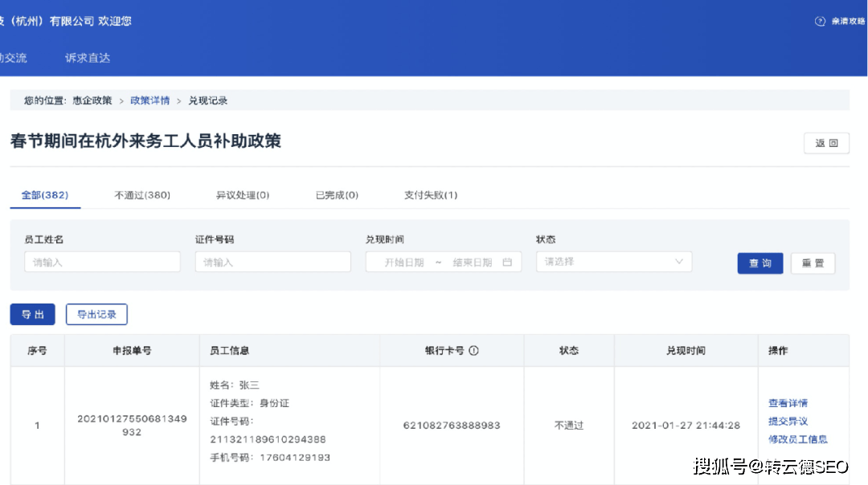The width and height of the screenshot is (868, 485).
Task: Click the help icon beside 亲清攻略
Action: [x=820, y=21]
